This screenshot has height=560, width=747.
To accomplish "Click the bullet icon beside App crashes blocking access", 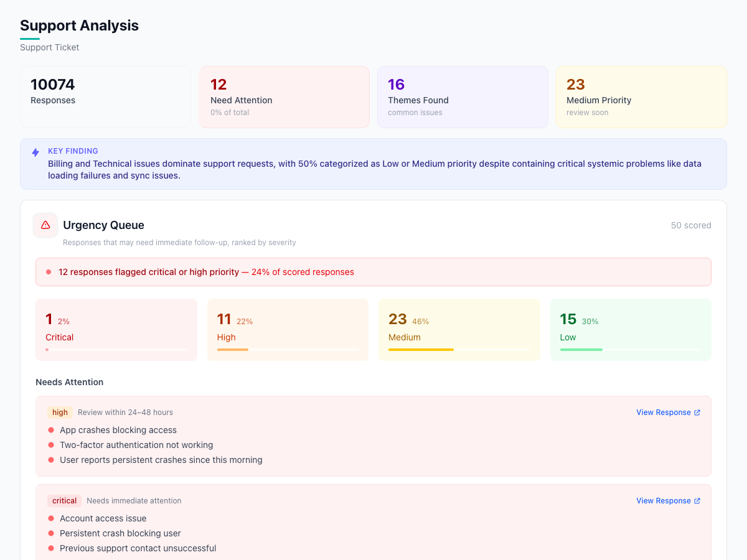I will tap(50, 429).
